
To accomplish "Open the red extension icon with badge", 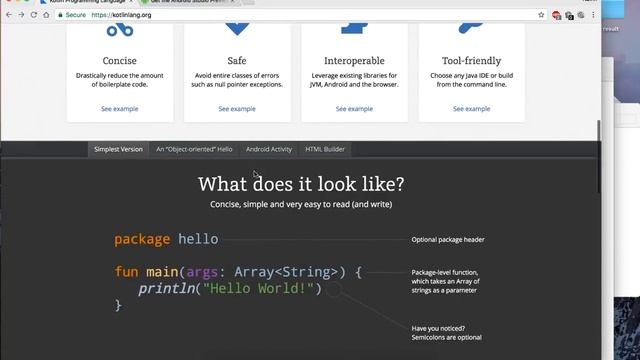I will (556, 16).
